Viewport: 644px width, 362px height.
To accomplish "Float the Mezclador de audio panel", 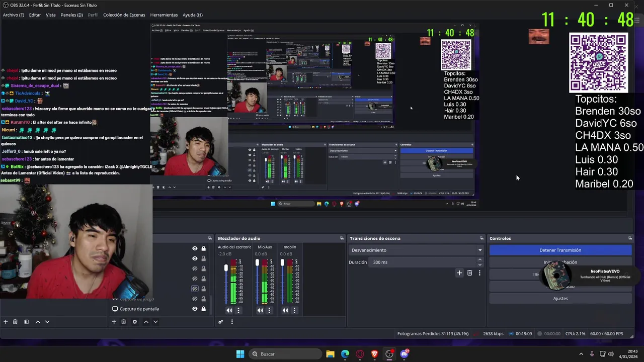I will click(342, 238).
